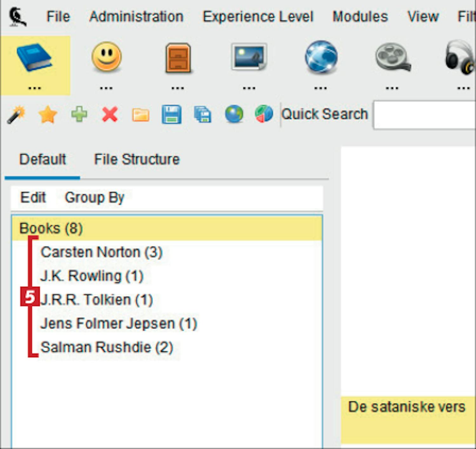Viewport: 476px width, 449px height.
Task: Click into the Quick Search field
Action: click(425, 115)
